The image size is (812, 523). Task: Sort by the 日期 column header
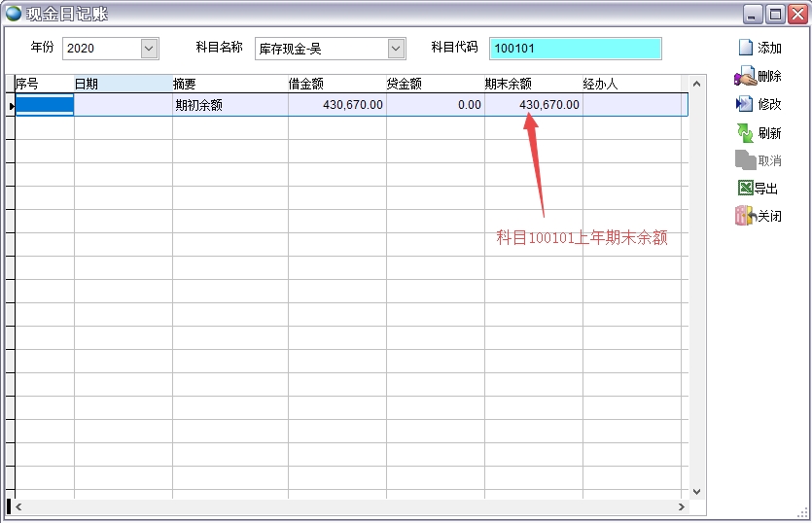[x=123, y=84]
